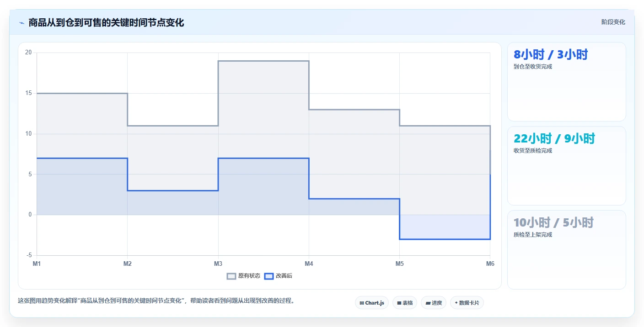644x327 pixels.
Task: Click the M1 x-axis label
Action: [x=37, y=264]
